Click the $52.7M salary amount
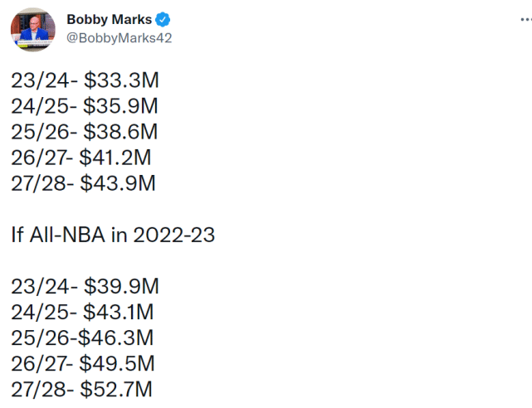 tap(116, 390)
